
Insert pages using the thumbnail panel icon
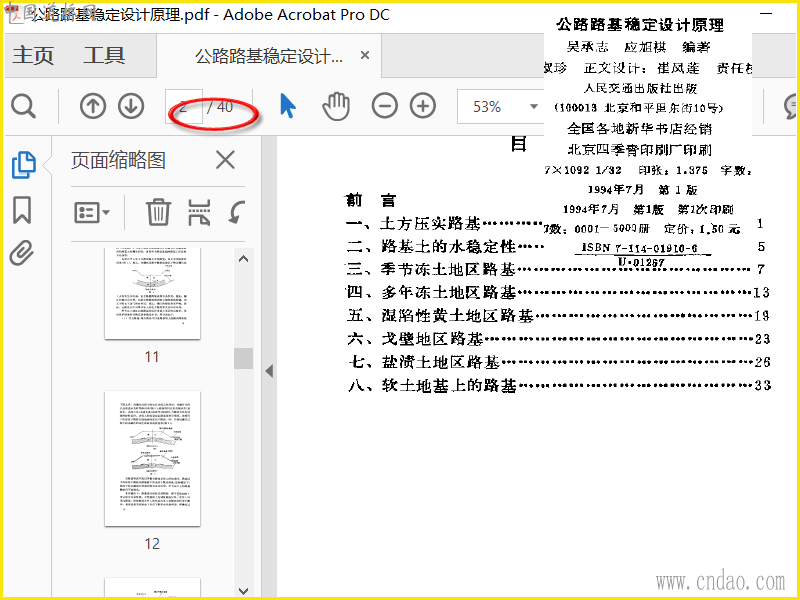click(x=199, y=212)
